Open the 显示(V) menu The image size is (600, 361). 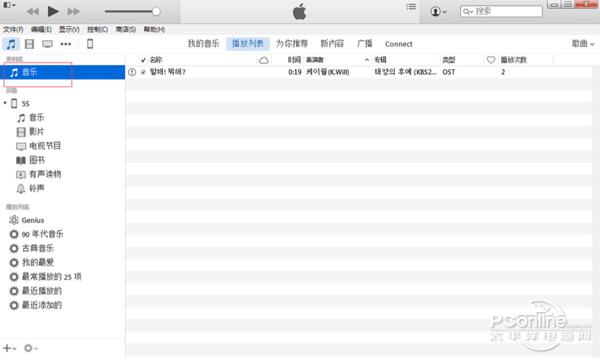click(x=69, y=29)
